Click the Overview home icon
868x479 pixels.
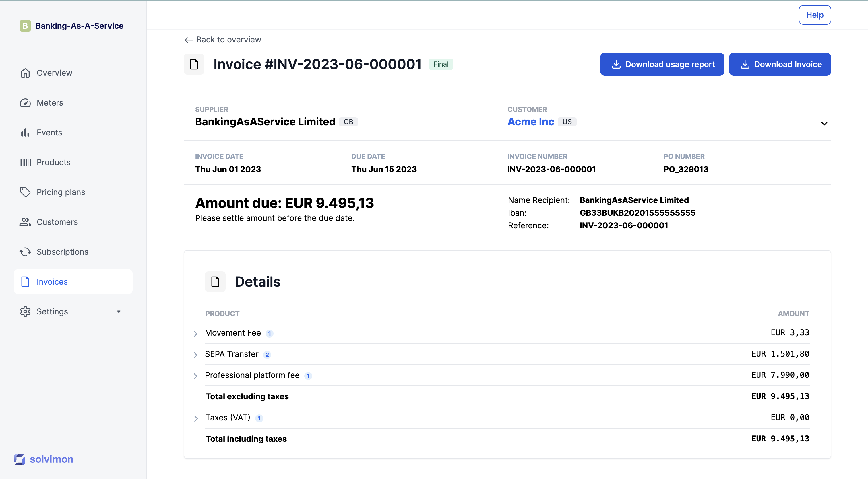25,73
